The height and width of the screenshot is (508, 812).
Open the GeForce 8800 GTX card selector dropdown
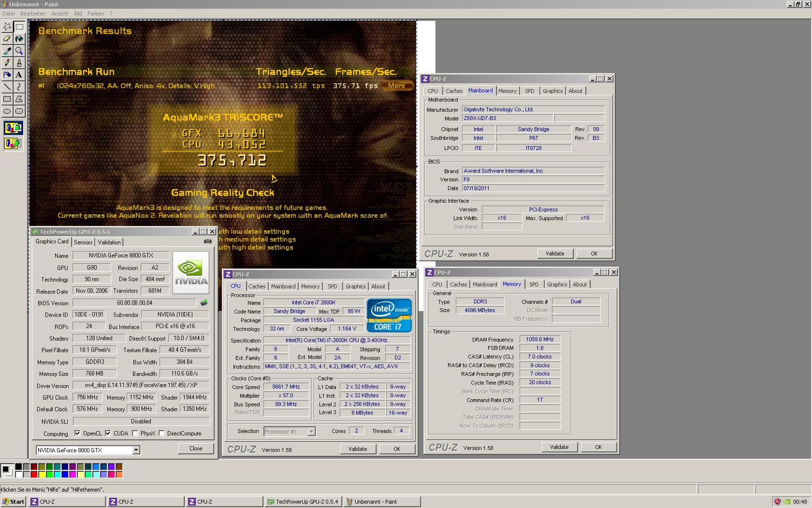[136, 450]
